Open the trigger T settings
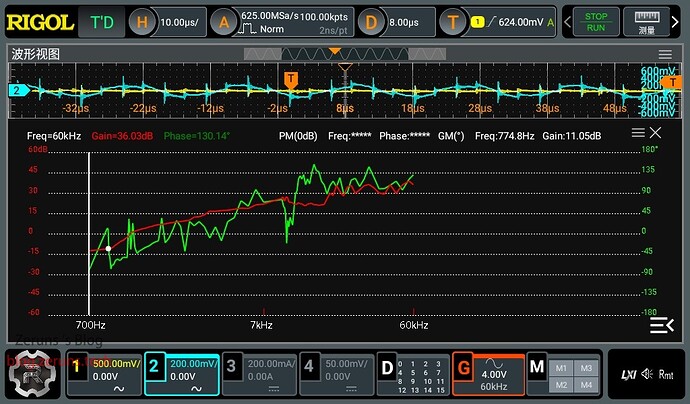 point(497,21)
